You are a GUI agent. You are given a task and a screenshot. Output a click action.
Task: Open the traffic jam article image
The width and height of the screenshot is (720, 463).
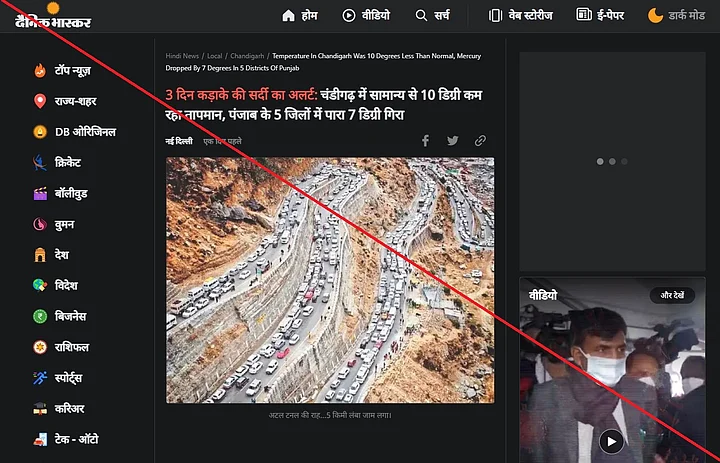tap(329, 279)
